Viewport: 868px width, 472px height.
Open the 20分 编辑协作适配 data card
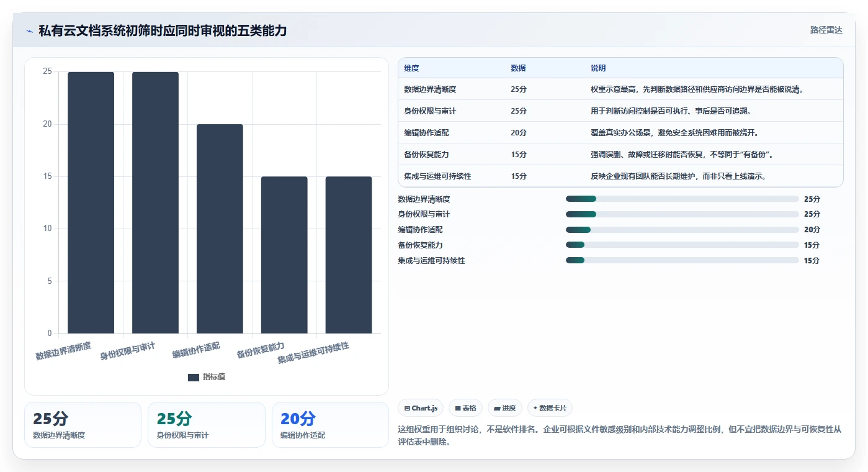pyautogui.click(x=330, y=425)
